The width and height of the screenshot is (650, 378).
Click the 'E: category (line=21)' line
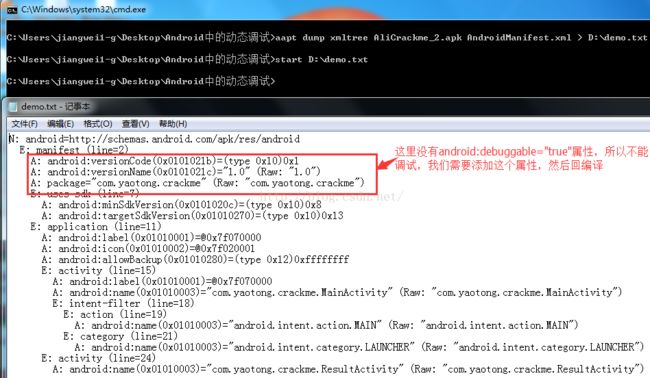[120, 336]
